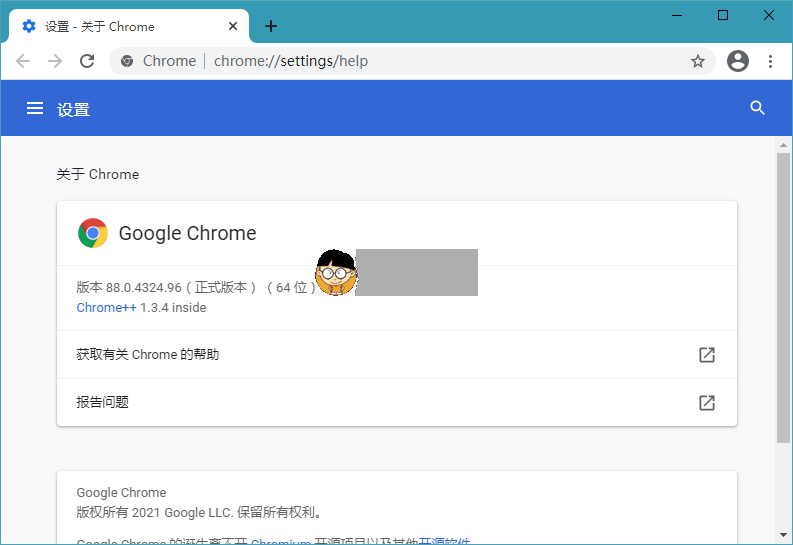The width and height of the screenshot is (793, 545).
Task: Bookmark this page with the star
Action: pyautogui.click(x=698, y=61)
